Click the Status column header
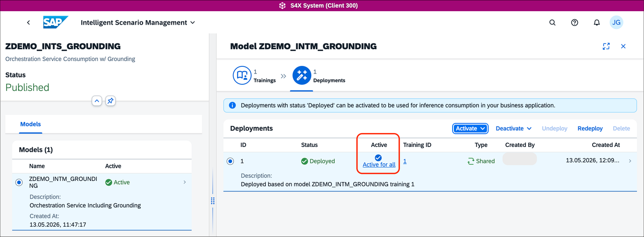This screenshot has height=237, width=644. [x=309, y=145]
